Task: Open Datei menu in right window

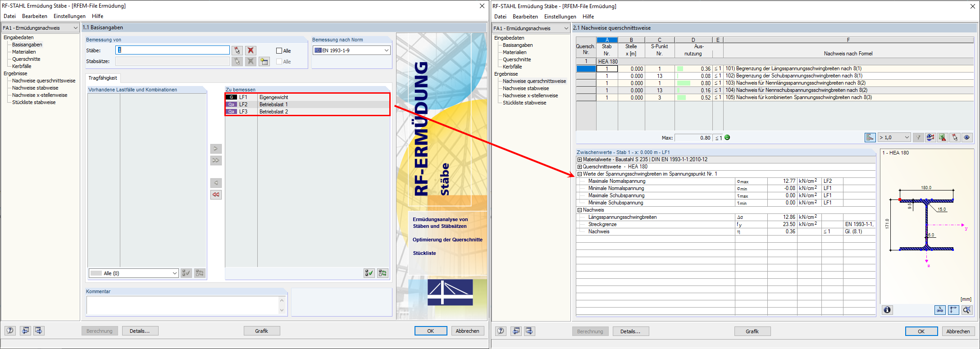Action: pyautogui.click(x=500, y=17)
